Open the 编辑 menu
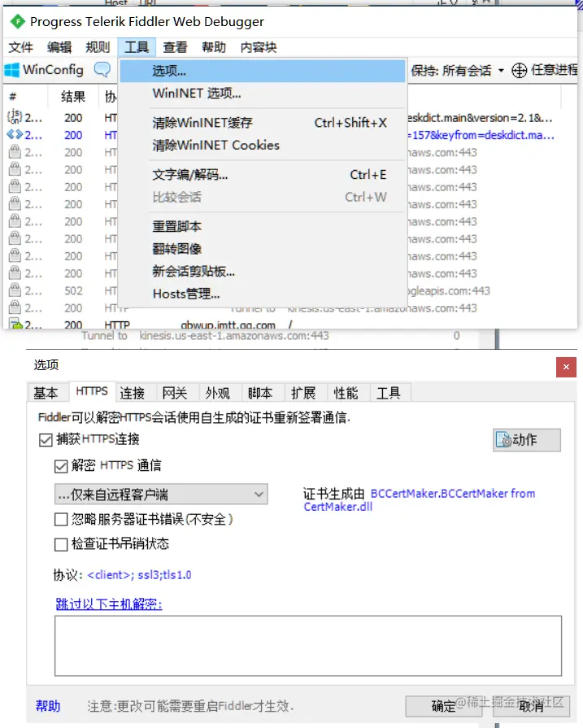 pyautogui.click(x=59, y=47)
